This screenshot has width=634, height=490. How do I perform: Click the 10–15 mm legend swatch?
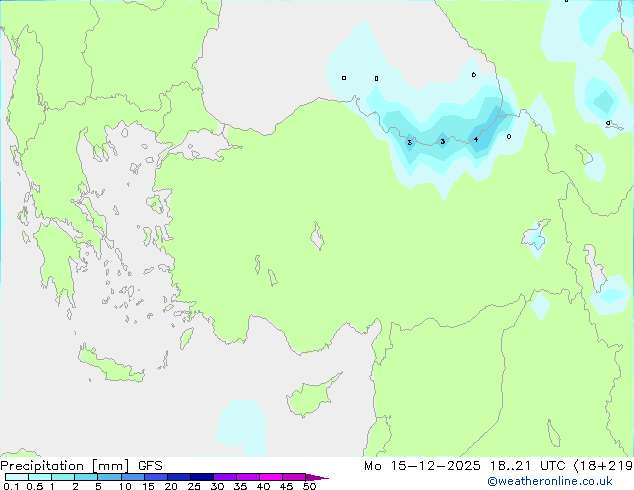[x=133, y=477]
